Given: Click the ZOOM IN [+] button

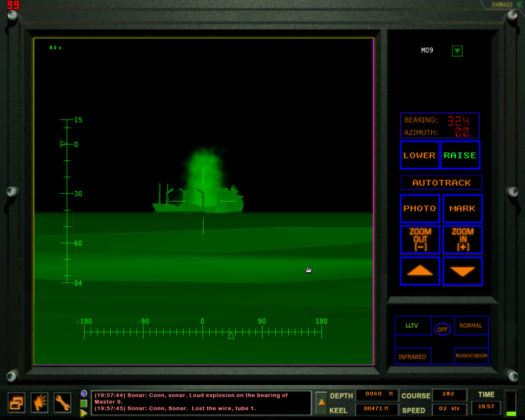Looking at the screenshot, I should (462, 239).
